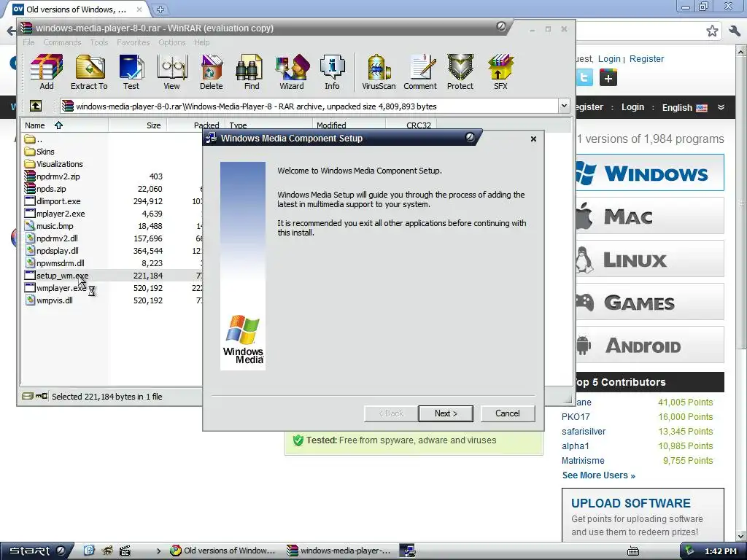
Task: Open the Wizard toolbar icon
Action: click(x=292, y=72)
